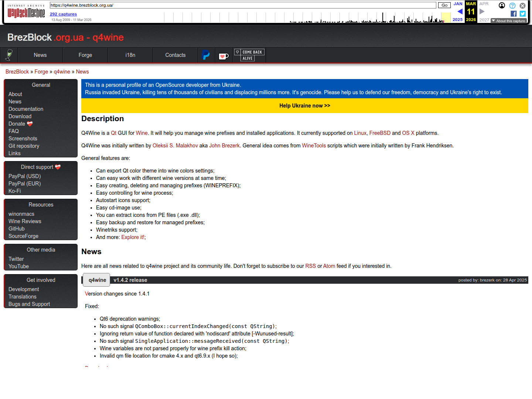Open the Contacts navigation tab
This screenshot has height=399, width=532.
point(175,55)
